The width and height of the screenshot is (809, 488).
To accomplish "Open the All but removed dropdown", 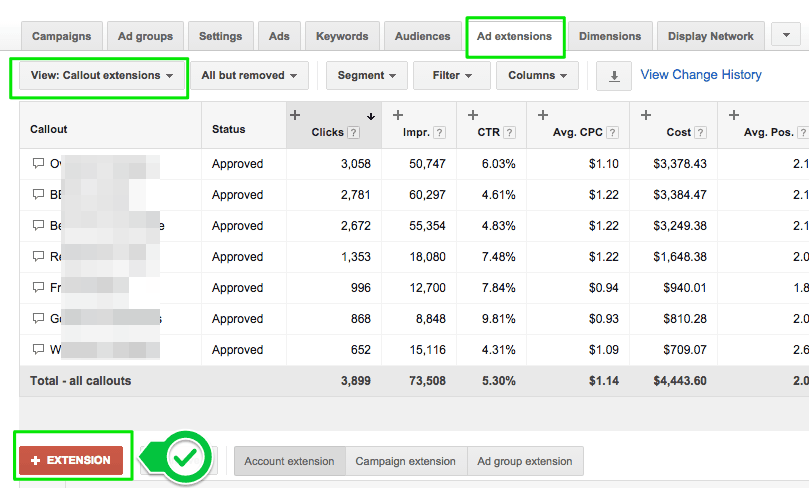I will (249, 76).
